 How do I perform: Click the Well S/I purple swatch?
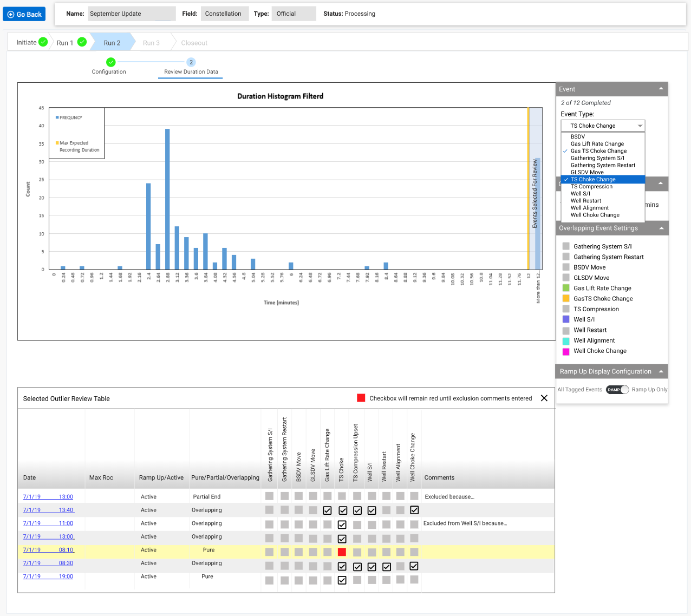(566, 319)
